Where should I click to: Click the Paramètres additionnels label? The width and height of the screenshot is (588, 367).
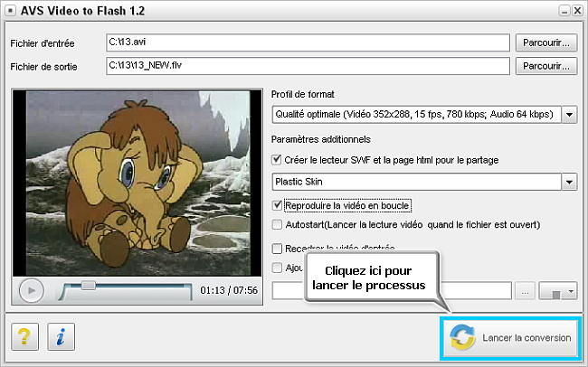click(321, 139)
